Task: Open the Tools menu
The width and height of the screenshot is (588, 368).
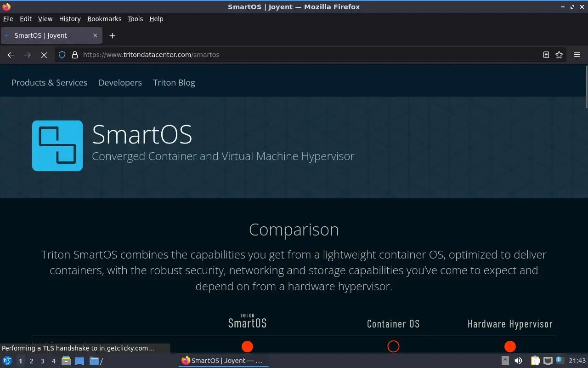Action: (x=136, y=19)
